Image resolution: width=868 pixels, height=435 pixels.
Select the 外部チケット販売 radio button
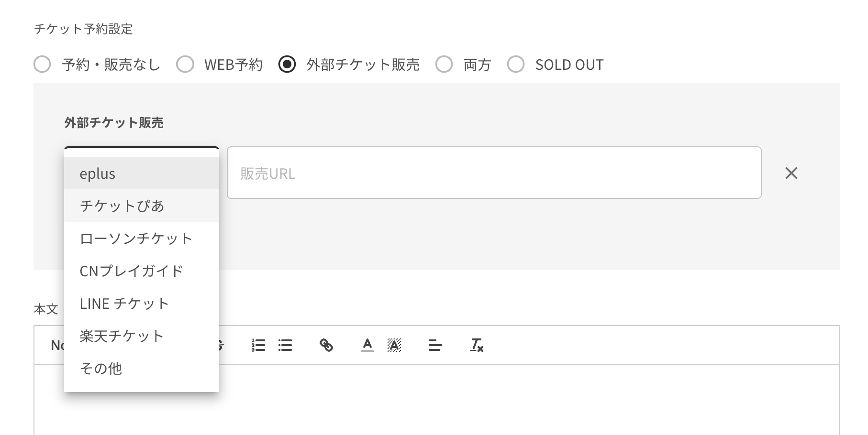coord(287,64)
